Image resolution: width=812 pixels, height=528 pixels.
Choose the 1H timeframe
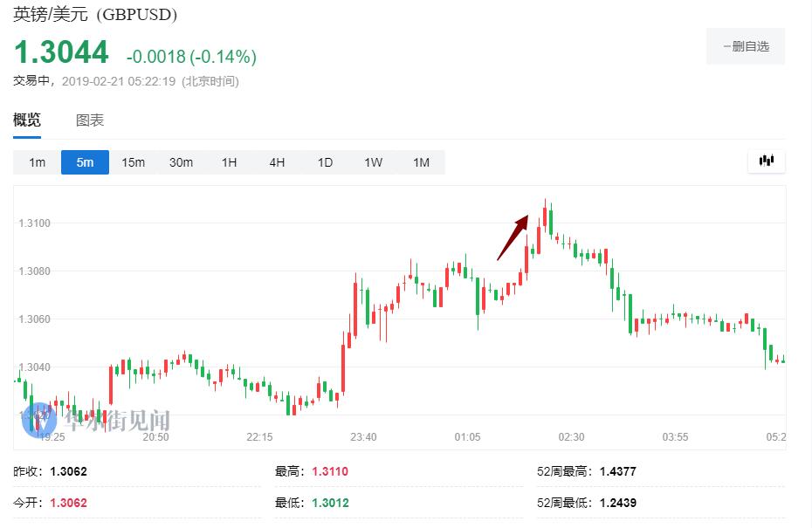pyautogui.click(x=229, y=162)
